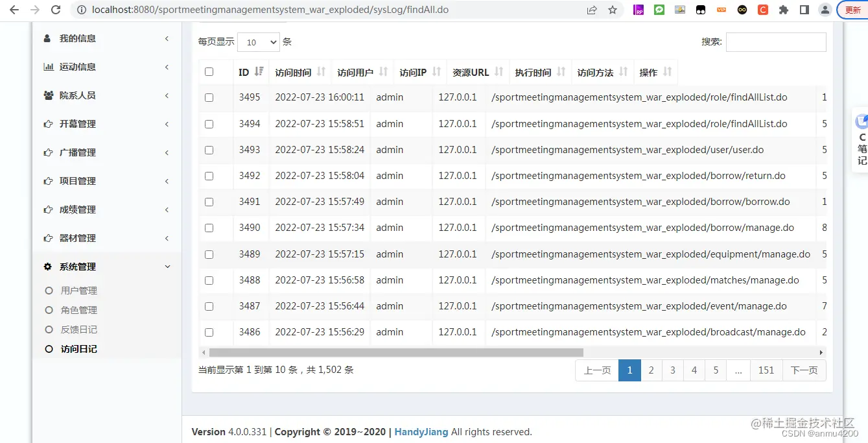Check the box for log row 3492
The width and height of the screenshot is (868, 443).
[x=209, y=176]
